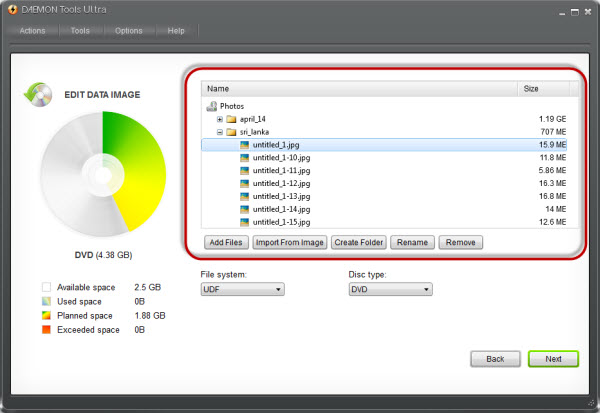Go to the Next step
This screenshot has height=413, width=600.
[x=553, y=359]
